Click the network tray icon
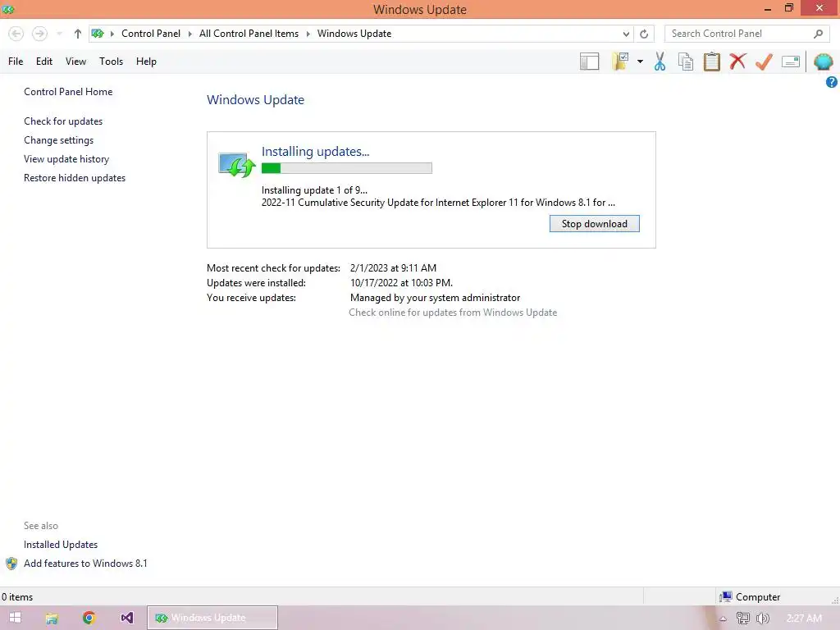 coord(742,619)
